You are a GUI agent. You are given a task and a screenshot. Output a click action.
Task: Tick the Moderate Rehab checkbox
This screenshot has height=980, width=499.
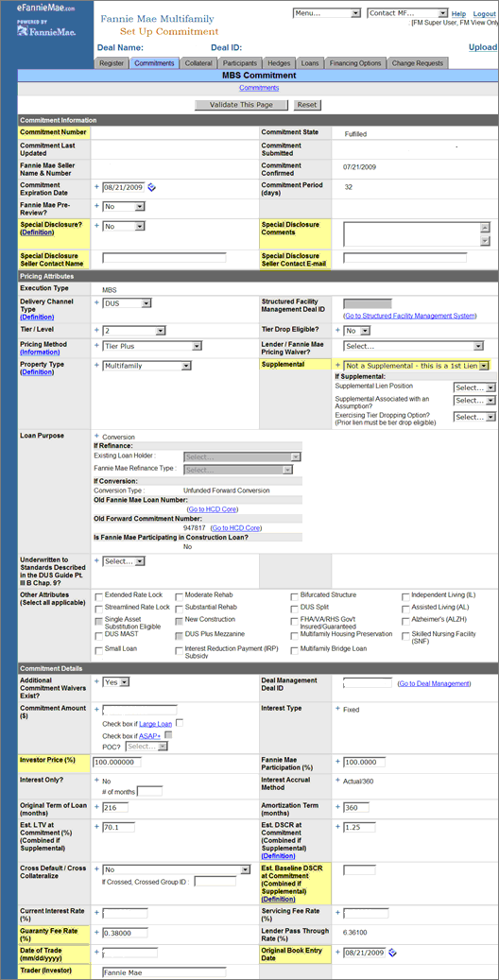[180, 596]
